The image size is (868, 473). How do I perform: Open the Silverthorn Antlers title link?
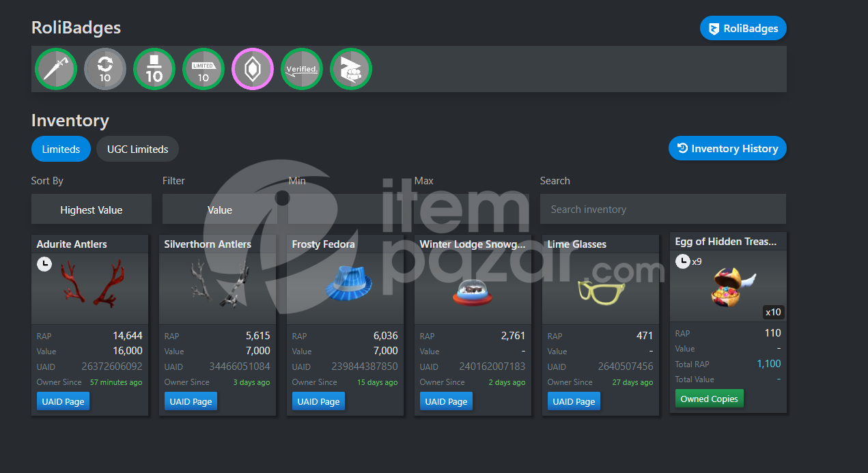click(x=208, y=244)
